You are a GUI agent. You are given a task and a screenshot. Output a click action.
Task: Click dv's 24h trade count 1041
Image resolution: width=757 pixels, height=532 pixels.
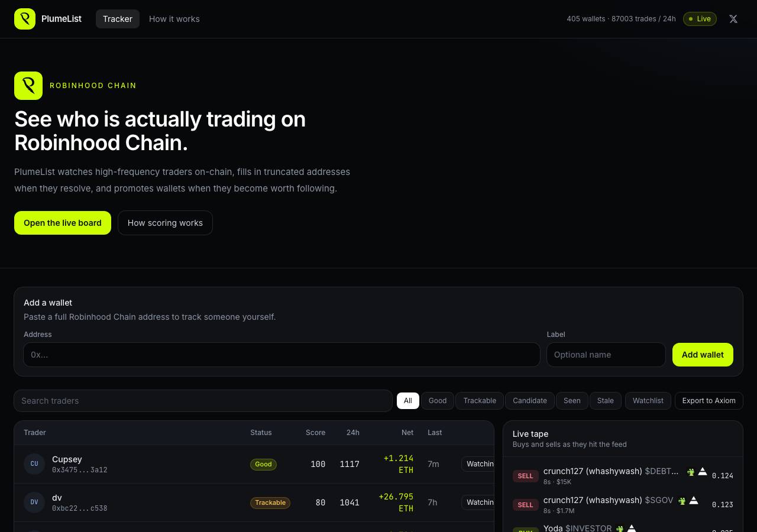tap(350, 502)
